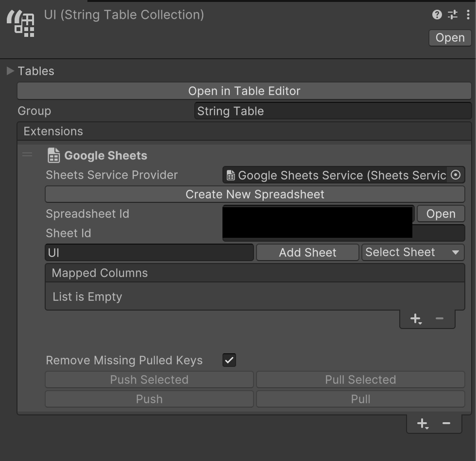This screenshot has height=461, width=476.
Task: Click the UI (String Table Collection) title
Action: [124, 15]
